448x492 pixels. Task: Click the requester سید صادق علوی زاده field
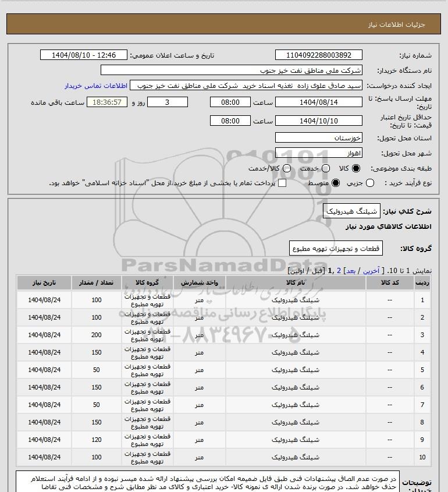click(246, 86)
